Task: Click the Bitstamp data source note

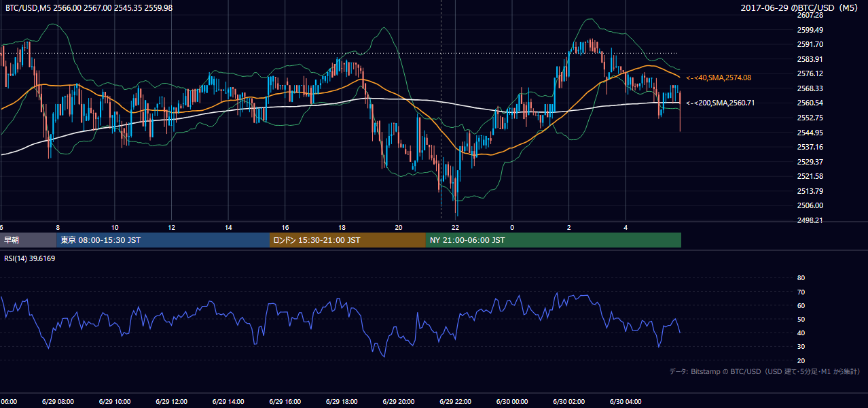Action: pos(765,371)
